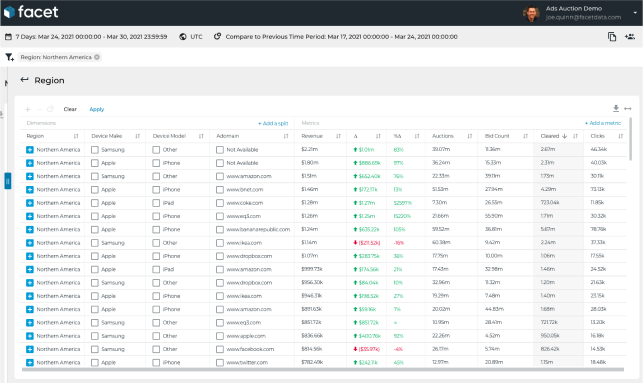Select the iPad checkbox in the www.coke.com row

tap(156, 203)
